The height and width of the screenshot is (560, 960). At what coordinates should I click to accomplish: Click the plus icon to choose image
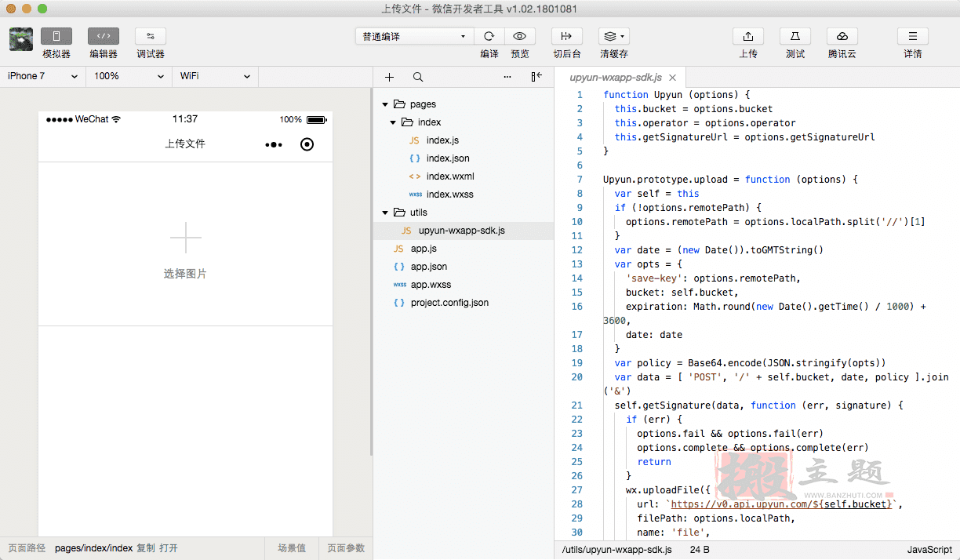click(x=186, y=238)
